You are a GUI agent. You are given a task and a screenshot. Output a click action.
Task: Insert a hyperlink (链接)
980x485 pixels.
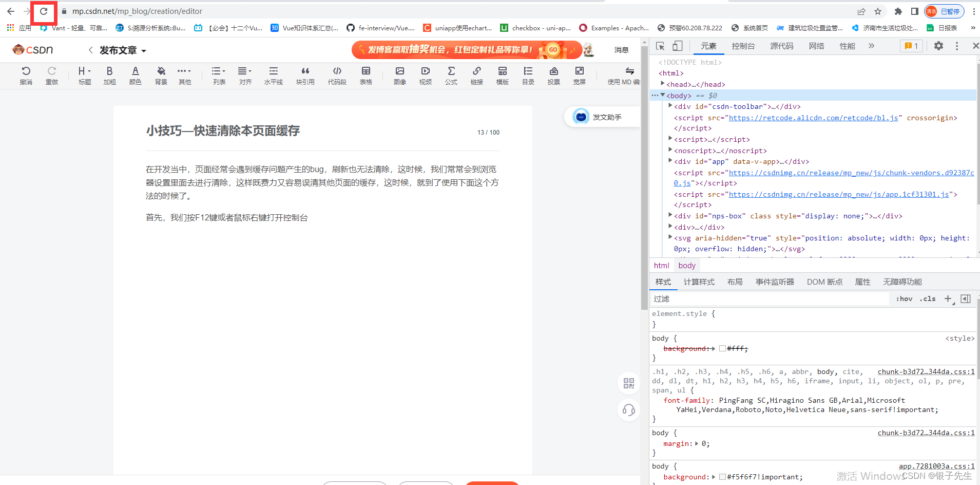(477, 76)
